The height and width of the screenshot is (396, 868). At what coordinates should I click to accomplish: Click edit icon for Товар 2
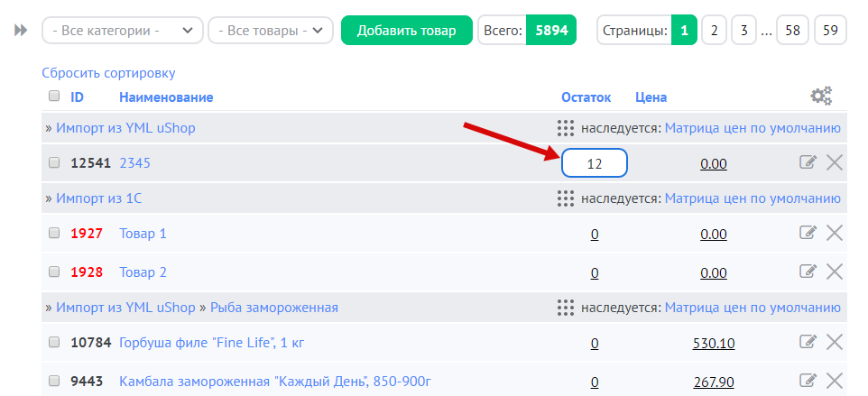(808, 272)
